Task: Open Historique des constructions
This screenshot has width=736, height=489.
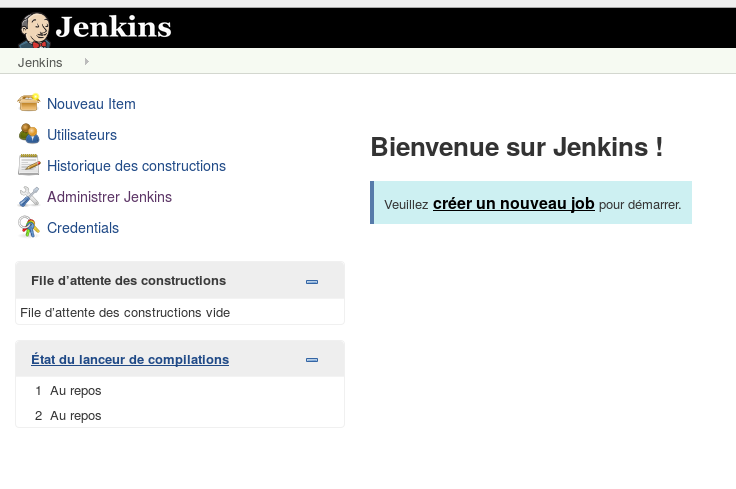Action: [136, 166]
